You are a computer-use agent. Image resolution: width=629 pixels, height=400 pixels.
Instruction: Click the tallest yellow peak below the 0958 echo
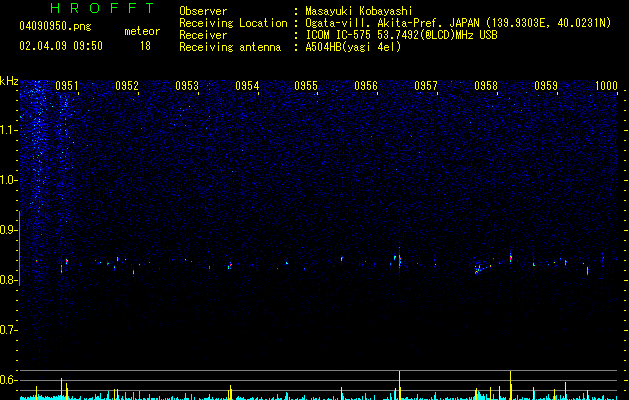[510, 385]
